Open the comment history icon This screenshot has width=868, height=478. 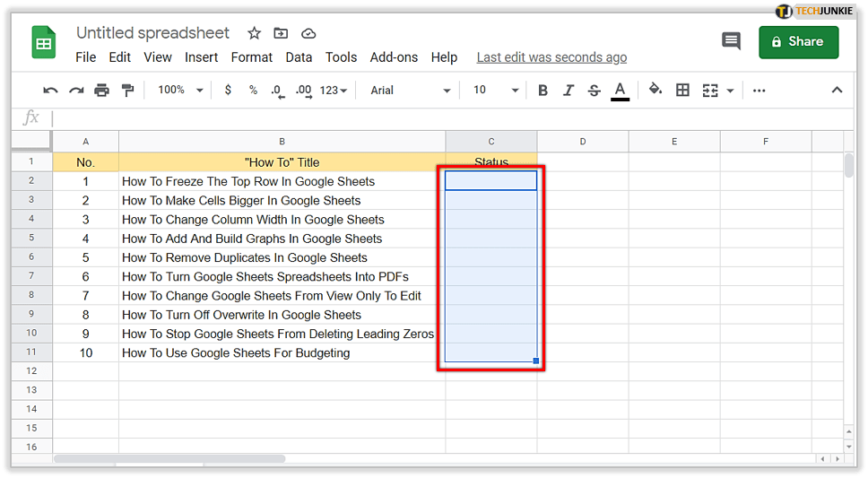pos(731,41)
